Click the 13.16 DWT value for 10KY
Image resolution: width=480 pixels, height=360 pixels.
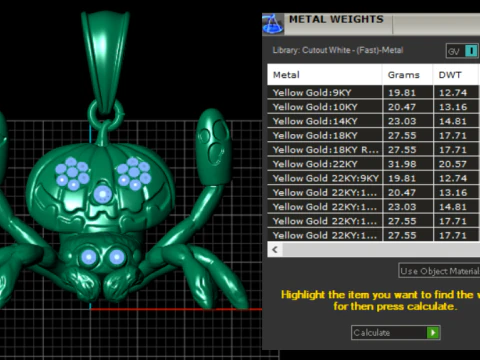[453, 107]
